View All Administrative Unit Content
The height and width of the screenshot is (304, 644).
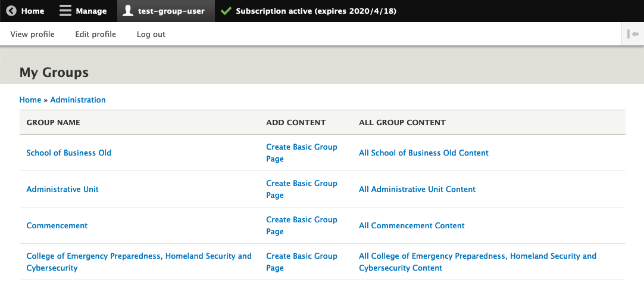coord(417,189)
